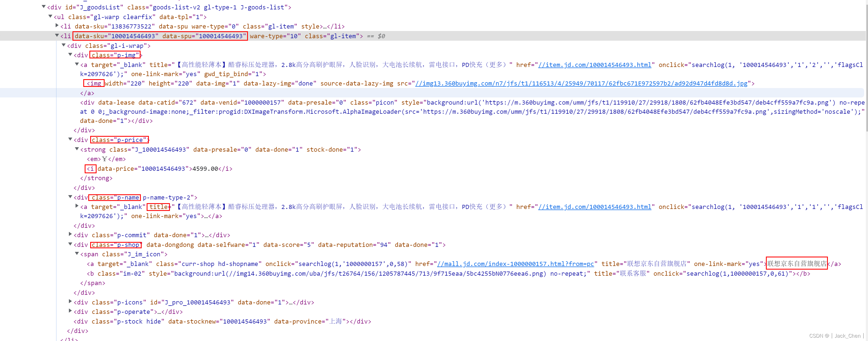Click the == $0 marker on selected row
The height and width of the screenshot is (341, 868).
(x=376, y=36)
